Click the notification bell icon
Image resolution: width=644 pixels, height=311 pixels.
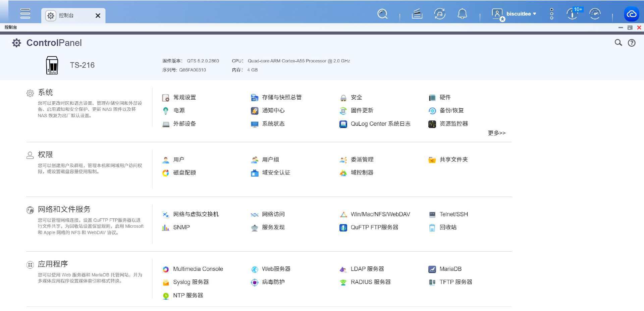tap(462, 14)
